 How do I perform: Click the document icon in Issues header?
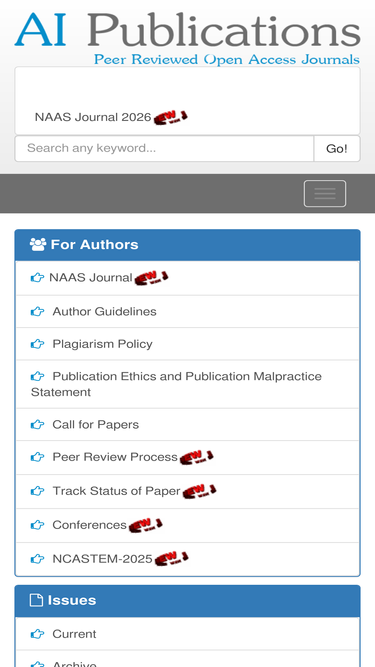pos(37,600)
